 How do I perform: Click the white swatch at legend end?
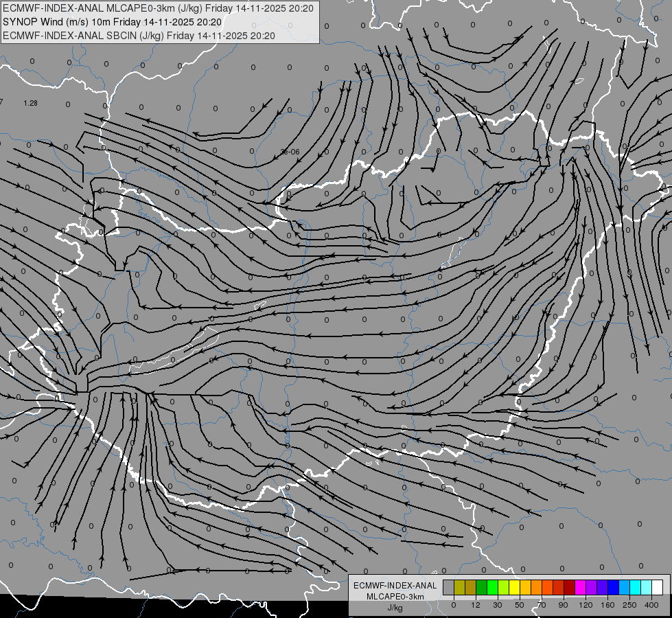pyautogui.click(x=658, y=588)
